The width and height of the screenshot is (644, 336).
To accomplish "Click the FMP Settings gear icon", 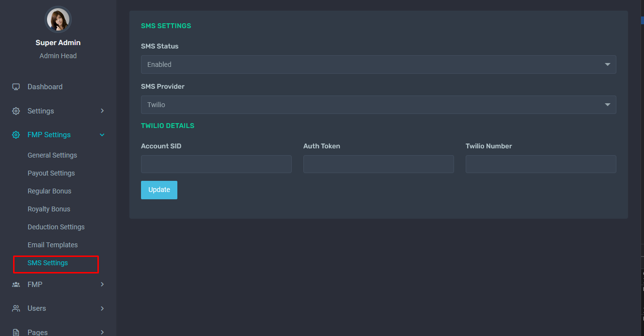I will coord(16,135).
